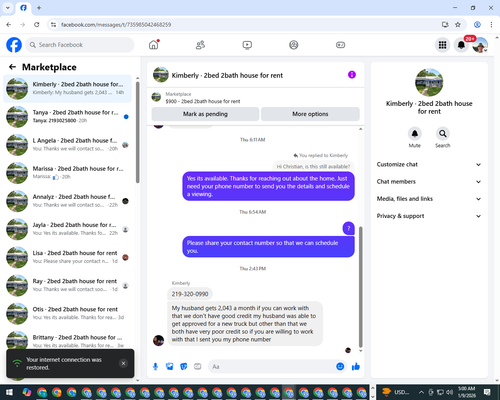Screen dimensions: 500x400
Task: Open the Home feed icon
Action: [x=153, y=45]
